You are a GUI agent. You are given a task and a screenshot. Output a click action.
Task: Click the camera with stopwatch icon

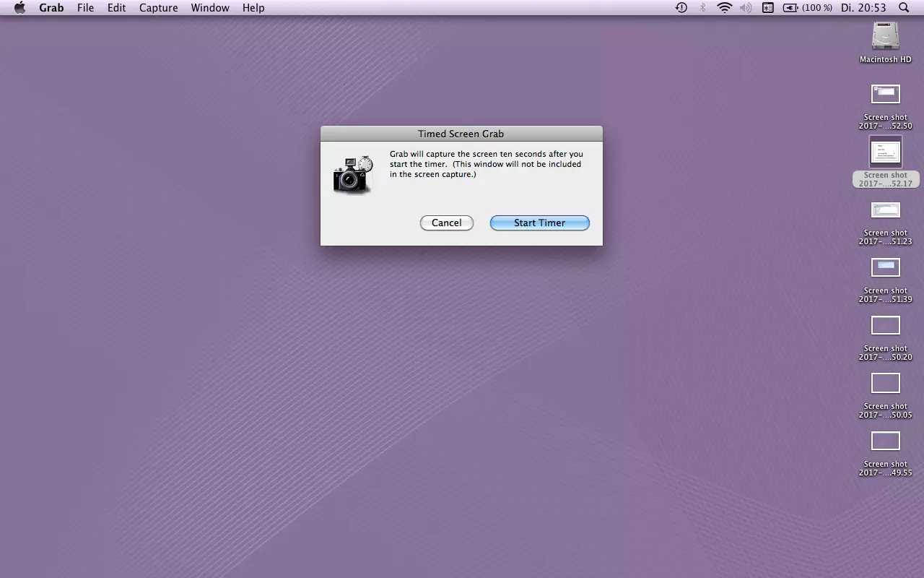tap(353, 175)
